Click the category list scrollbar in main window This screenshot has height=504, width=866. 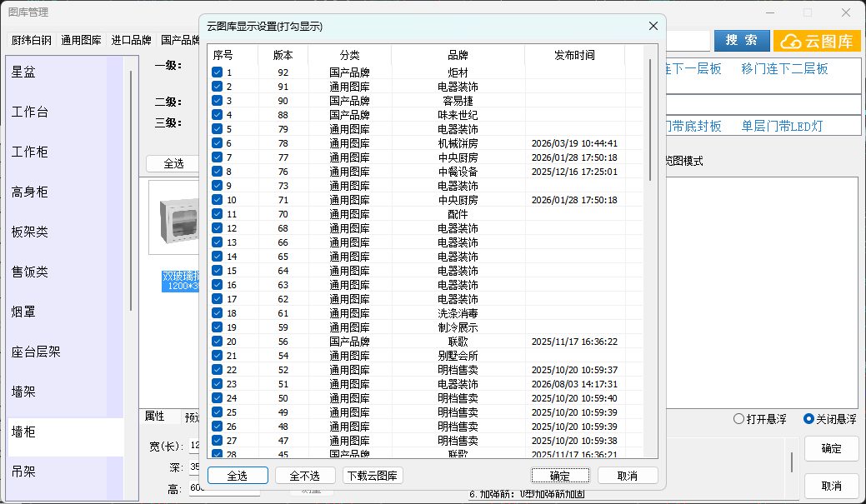click(131, 191)
